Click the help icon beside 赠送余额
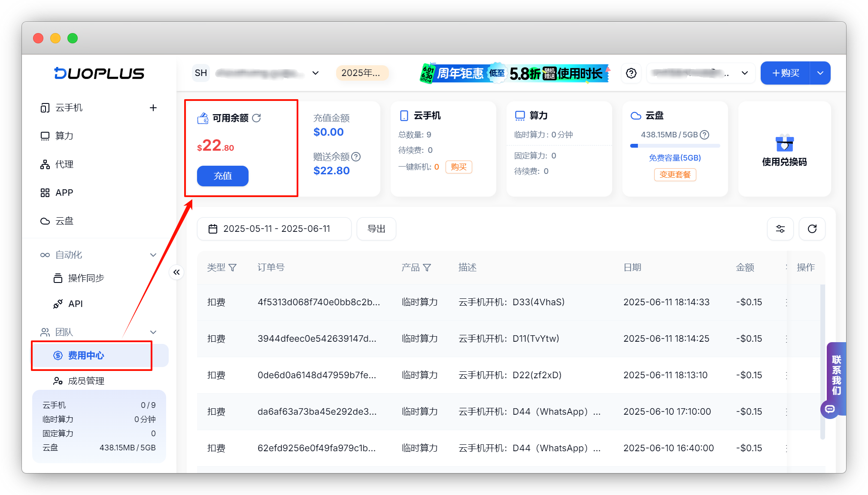 (x=356, y=157)
